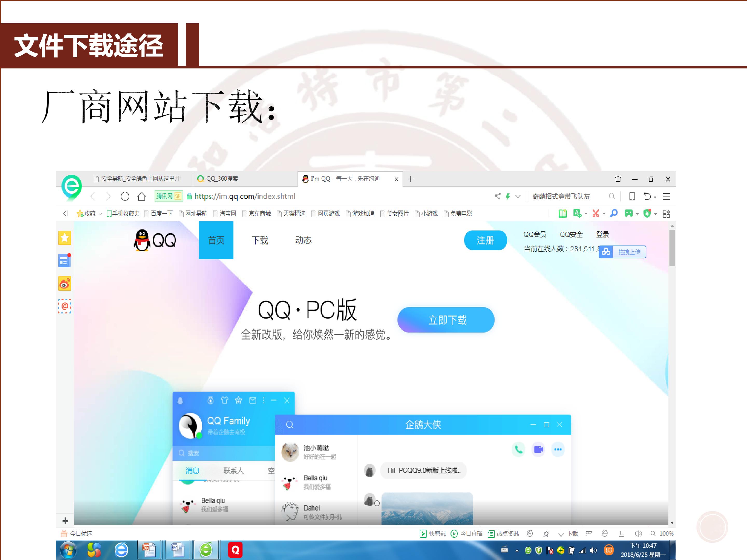Open the screenshot tool dropdown arrow
The width and height of the screenshot is (747, 560).
604,214
